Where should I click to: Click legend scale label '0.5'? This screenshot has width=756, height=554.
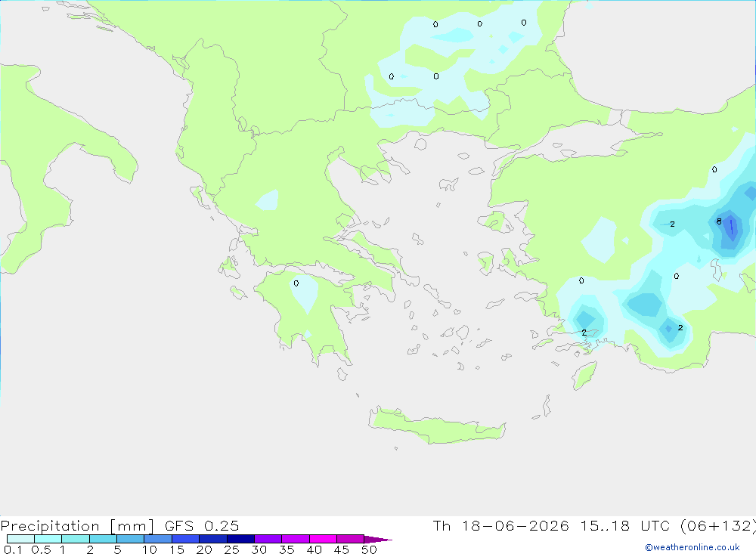[x=41, y=549]
